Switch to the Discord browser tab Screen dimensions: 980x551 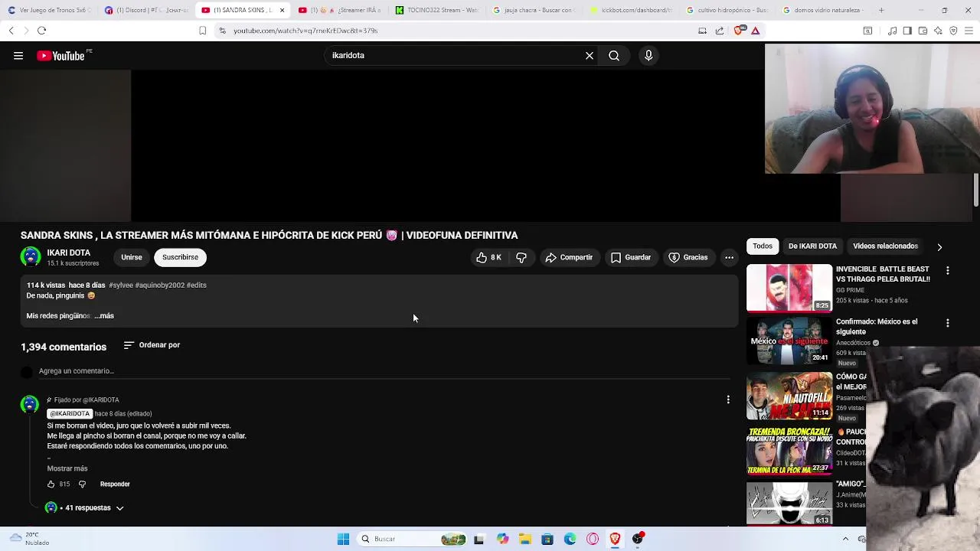point(145,10)
